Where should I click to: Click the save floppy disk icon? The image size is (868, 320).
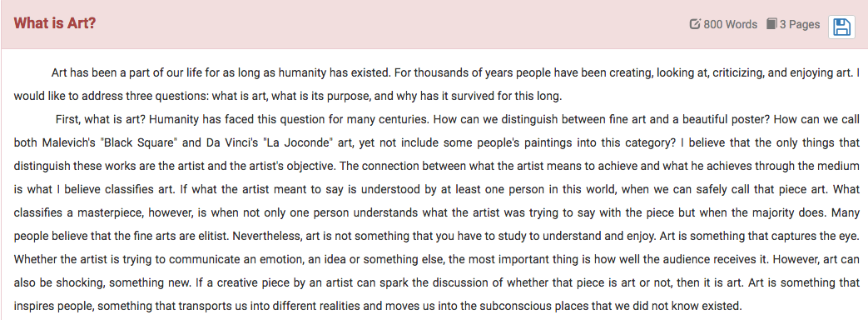pos(841,27)
